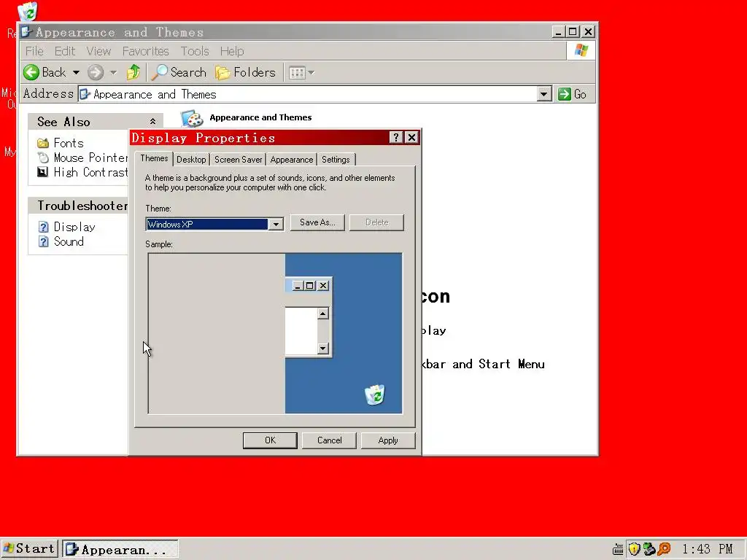Click the 1:43 PM clock

click(x=708, y=549)
